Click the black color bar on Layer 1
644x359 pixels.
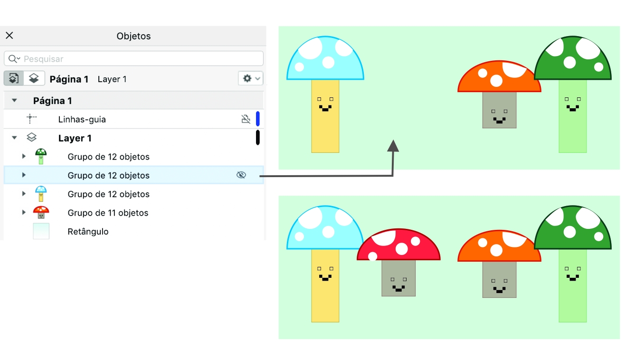tap(258, 137)
